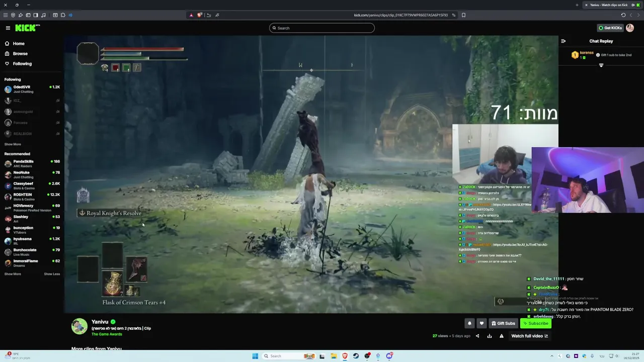Open the browser extensions puzzle icon
This screenshot has height=362, width=644.
[x=63, y=15]
